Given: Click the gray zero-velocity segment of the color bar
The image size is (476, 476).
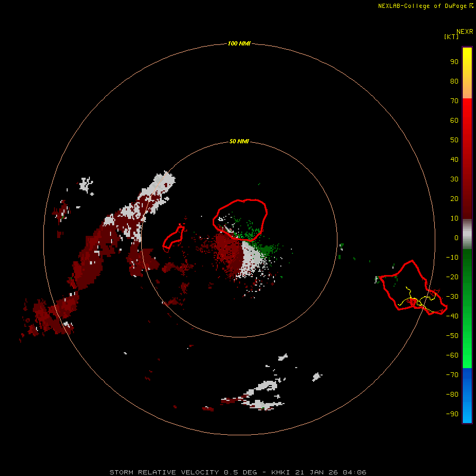Looking at the screenshot, I should 467,234.
